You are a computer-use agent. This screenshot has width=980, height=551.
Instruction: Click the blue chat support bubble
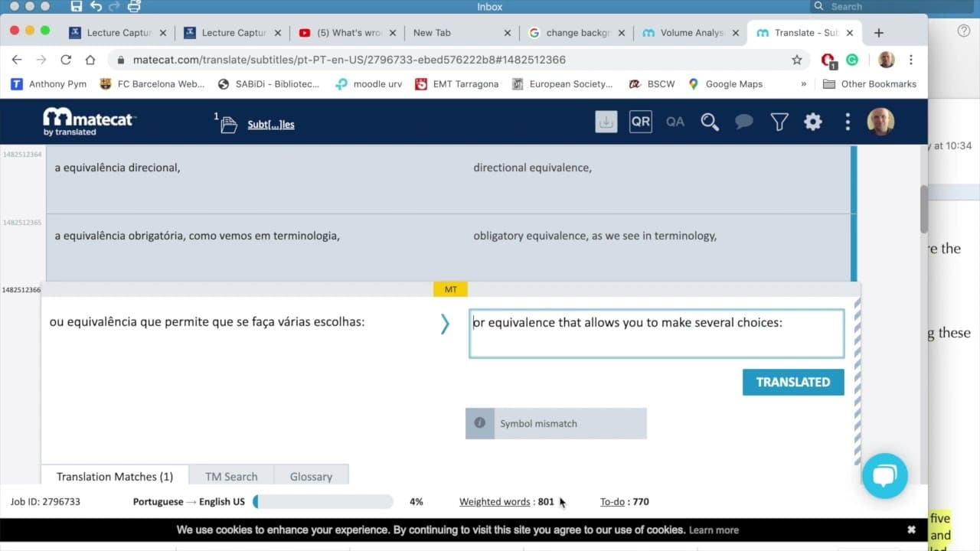coord(884,476)
